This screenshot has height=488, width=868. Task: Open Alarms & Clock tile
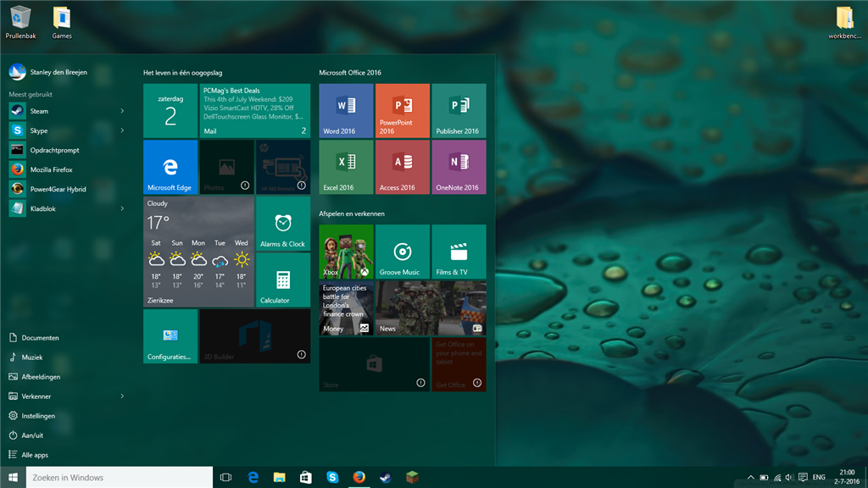(x=283, y=224)
